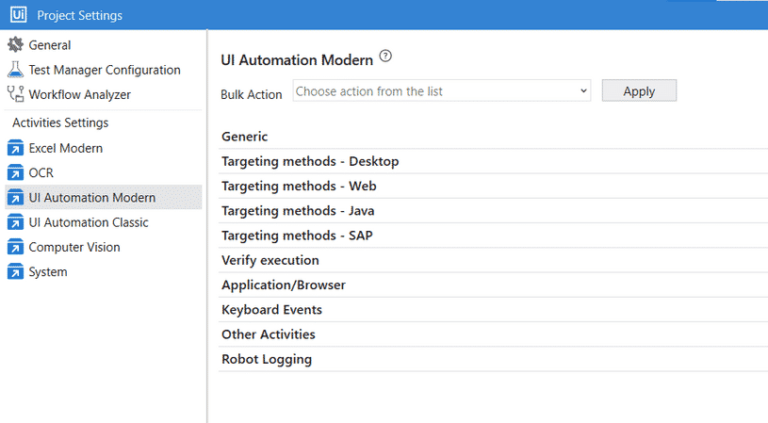Select UI Automation Modern in sidebar
768x423 pixels.
point(92,198)
